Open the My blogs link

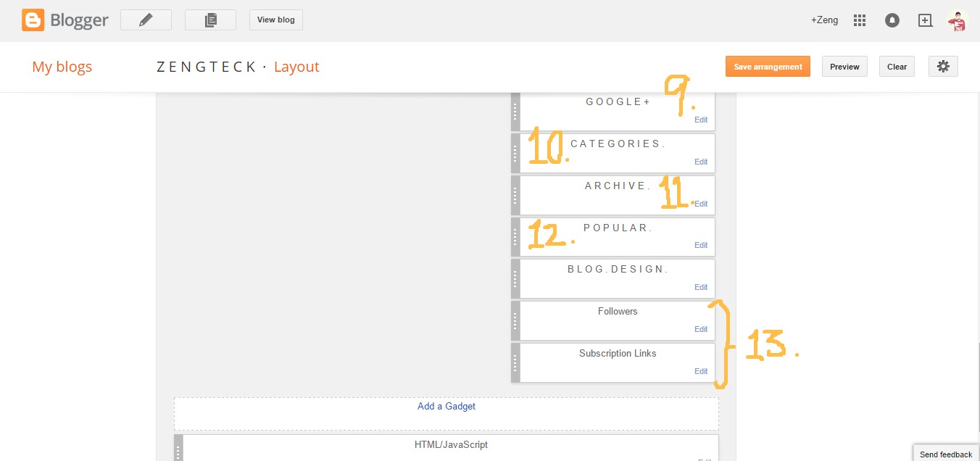click(62, 67)
